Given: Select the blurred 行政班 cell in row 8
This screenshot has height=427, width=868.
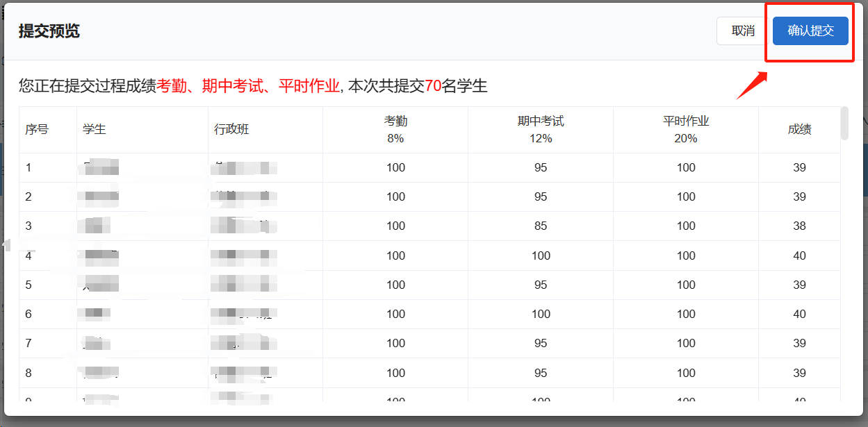Looking at the screenshot, I should pyautogui.click(x=243, y=373).
